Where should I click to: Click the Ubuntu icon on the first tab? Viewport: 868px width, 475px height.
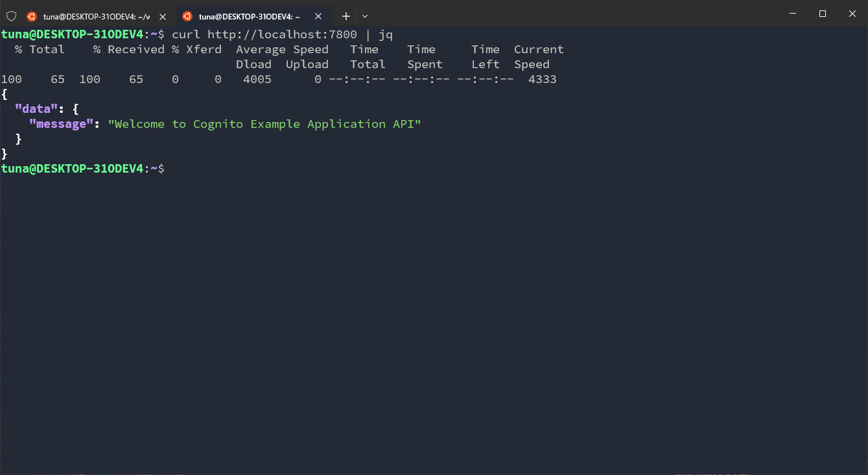coord(32,16)
